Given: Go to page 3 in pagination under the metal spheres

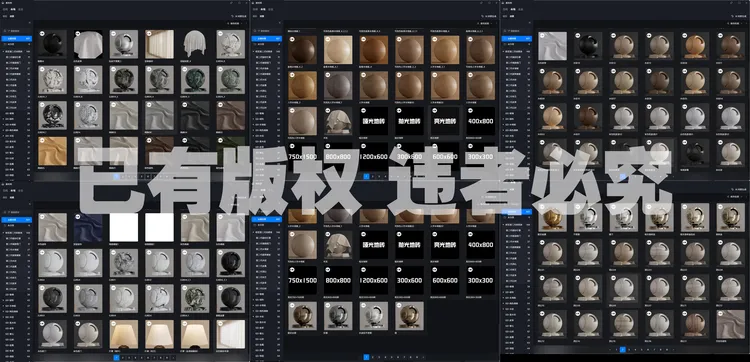Looking at the screenshot, I should (x=379, y=357).
